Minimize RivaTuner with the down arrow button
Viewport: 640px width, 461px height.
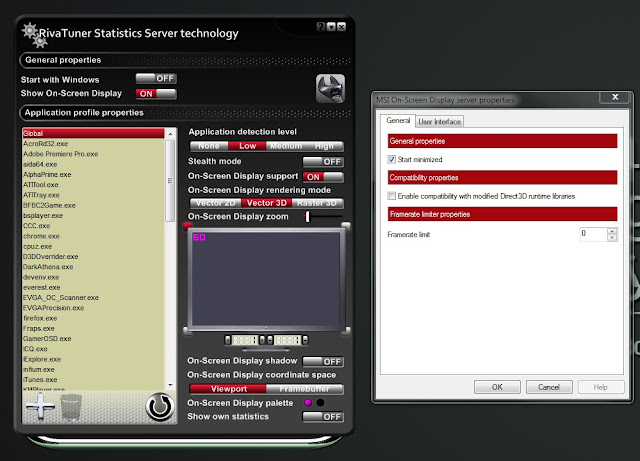coord(331,27)
